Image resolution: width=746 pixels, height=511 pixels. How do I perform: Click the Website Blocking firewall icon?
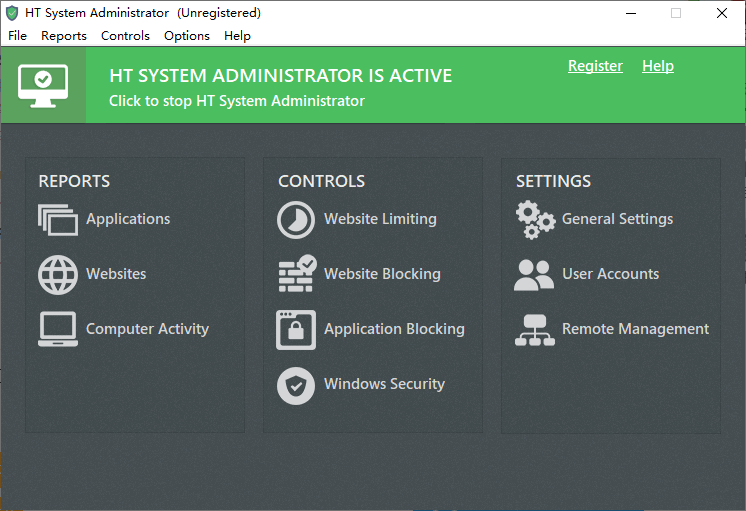point(296,275)
